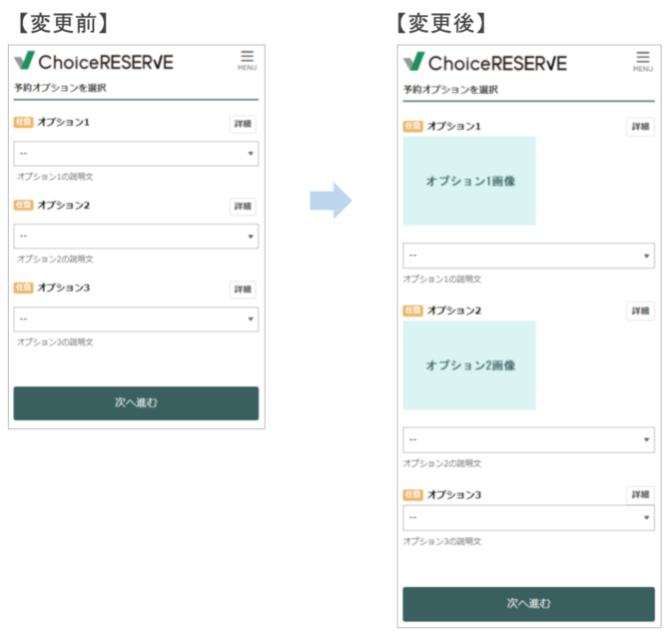This screenshot has height=635, width=672.
Task: Open the オプション3 dropdown in the after screen
Action: click(529, 517)
